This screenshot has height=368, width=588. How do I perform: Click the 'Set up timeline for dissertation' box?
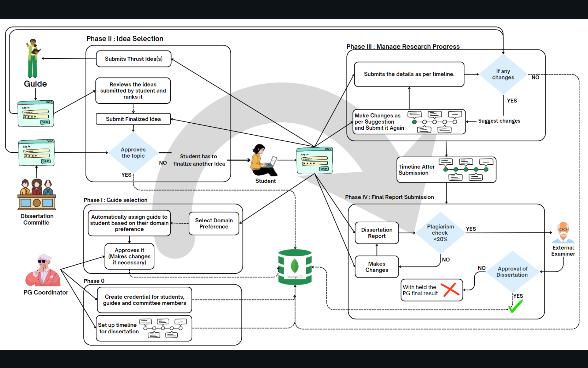point(144,328)
